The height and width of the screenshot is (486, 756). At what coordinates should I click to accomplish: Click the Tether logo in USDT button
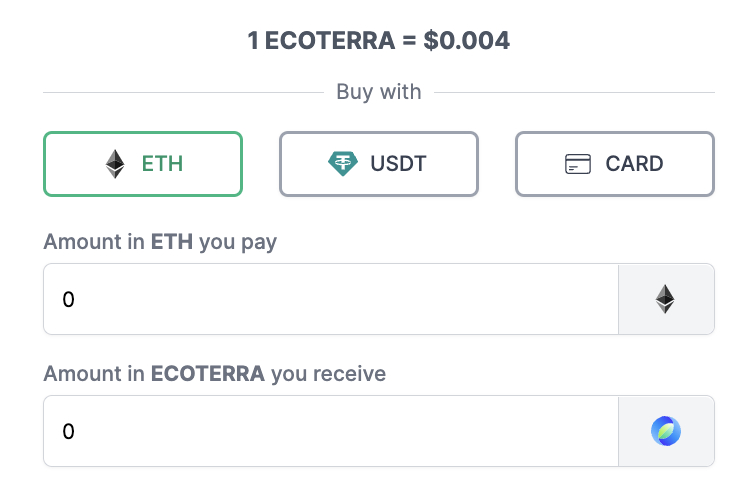[x=343, y=164]
